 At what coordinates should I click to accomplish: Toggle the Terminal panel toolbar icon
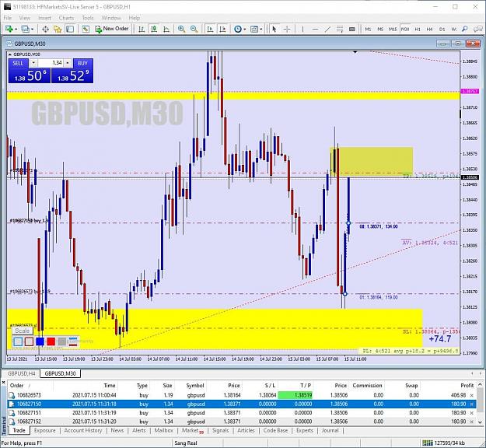(70, 29)
